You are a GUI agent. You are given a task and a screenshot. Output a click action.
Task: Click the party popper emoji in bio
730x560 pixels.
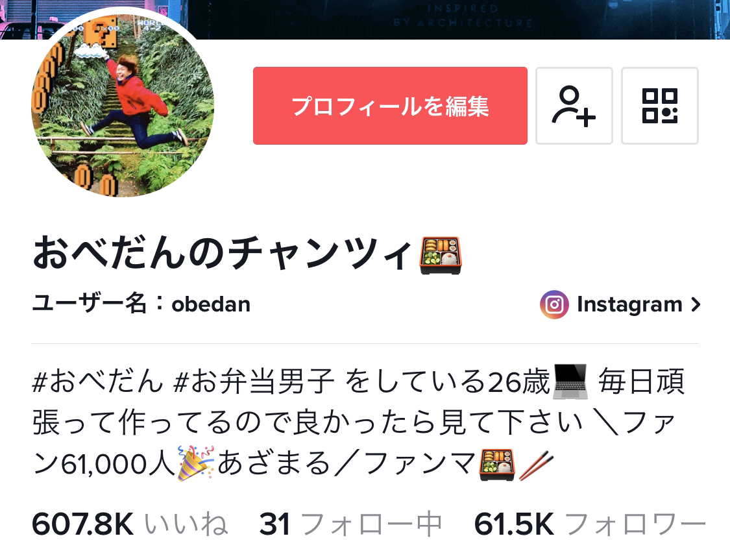[195, 463]
